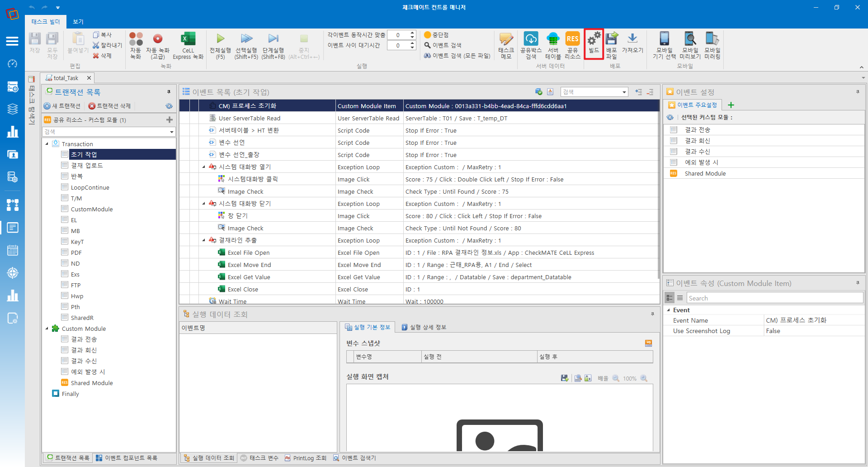868x467 pixels.
Task: Open event list 검색 dropdown arrow
Action: point(624,92)
